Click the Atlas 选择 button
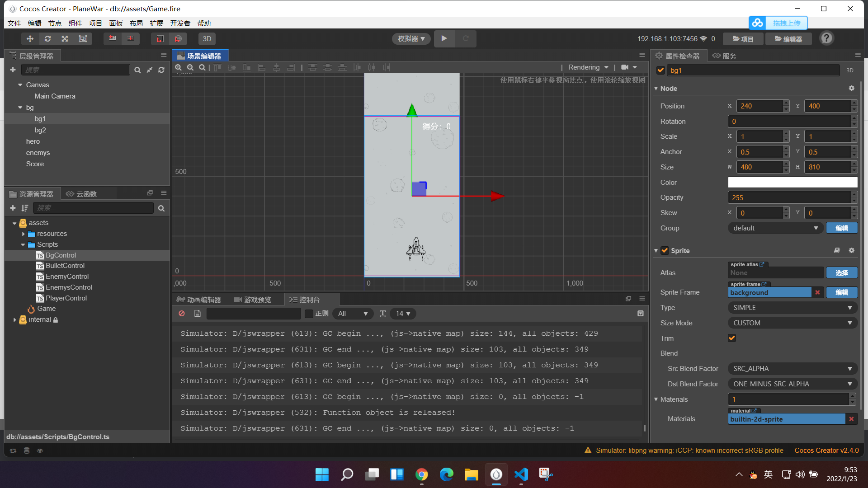The height and width of the screenshot is (488, 868). point(842,273)
